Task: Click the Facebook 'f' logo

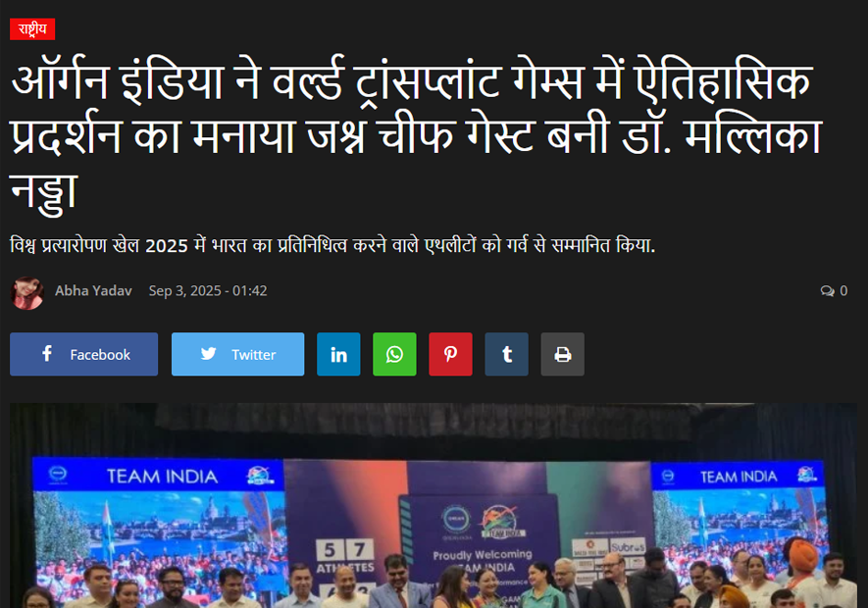Action: [x=48, y=353]
